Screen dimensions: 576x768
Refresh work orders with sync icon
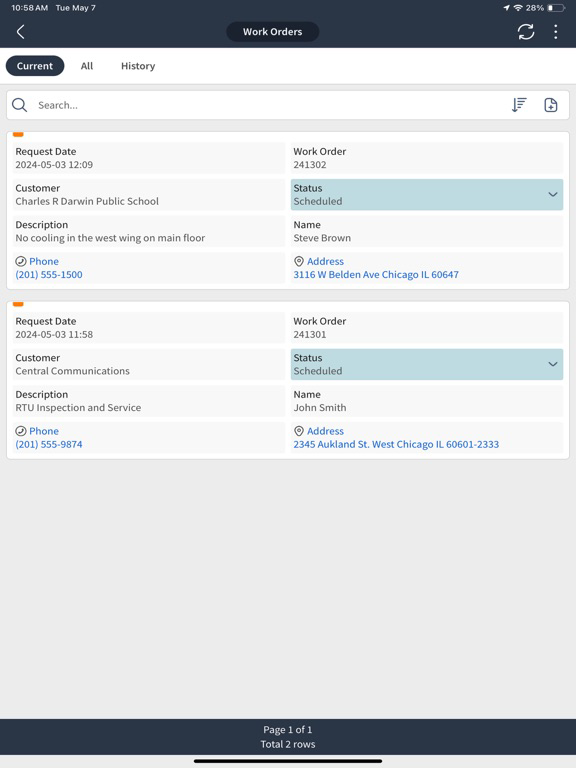pyautogui.click(x=526, y=32)
